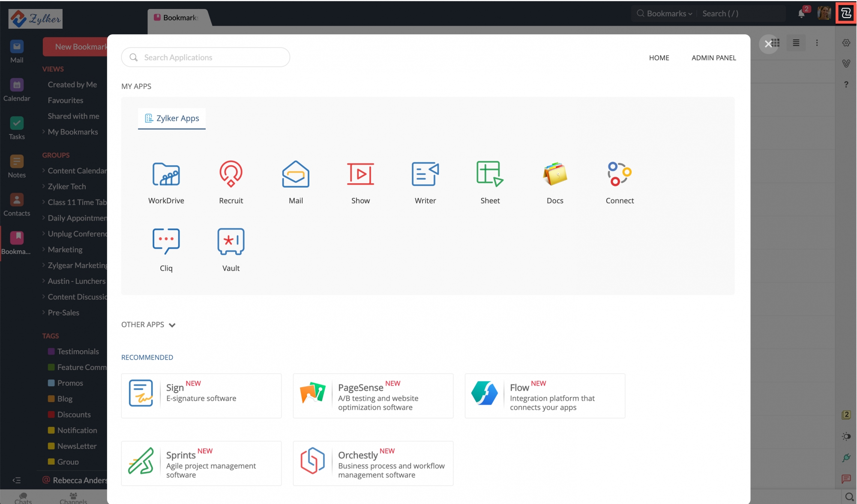Switch to the HOME tab
Screen dimensions: 857x504
(x=659, y=58)
